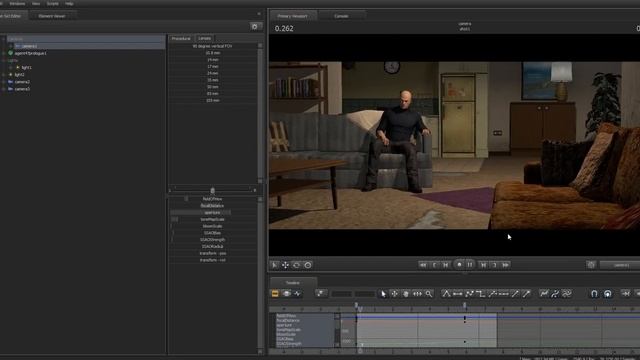The width and height of the screenshot is (640, 360).
Task: Choose the 90 degree vertical FOV lens
Action: 212,46
